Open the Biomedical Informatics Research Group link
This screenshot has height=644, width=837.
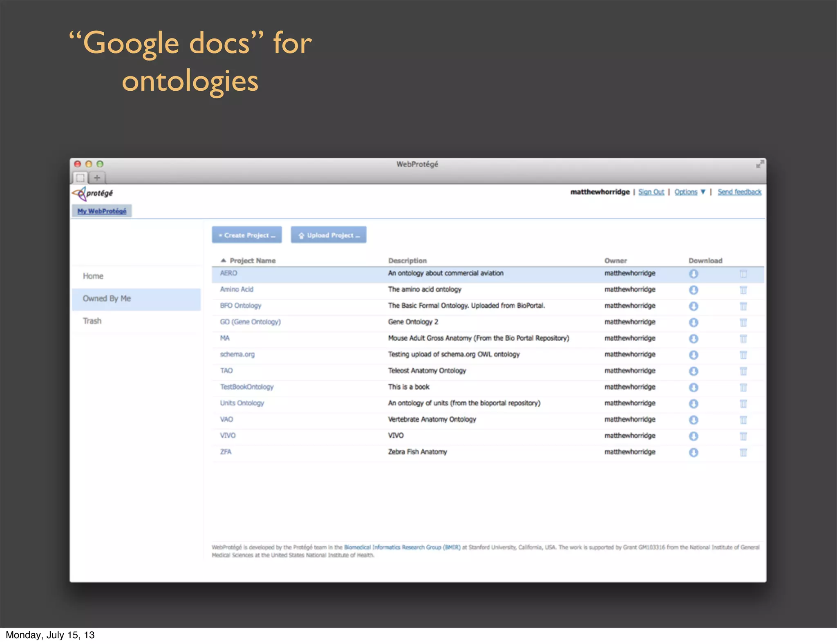[402, 547]
